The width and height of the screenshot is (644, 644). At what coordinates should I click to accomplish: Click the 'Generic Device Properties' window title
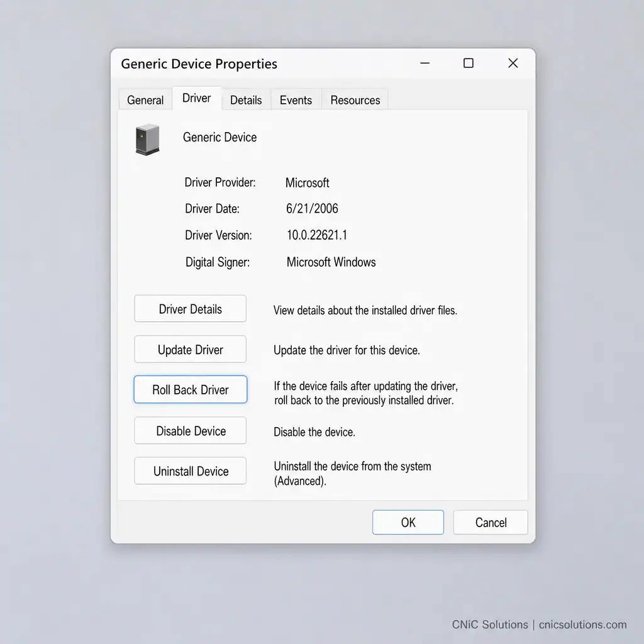(x=199, y=64)
